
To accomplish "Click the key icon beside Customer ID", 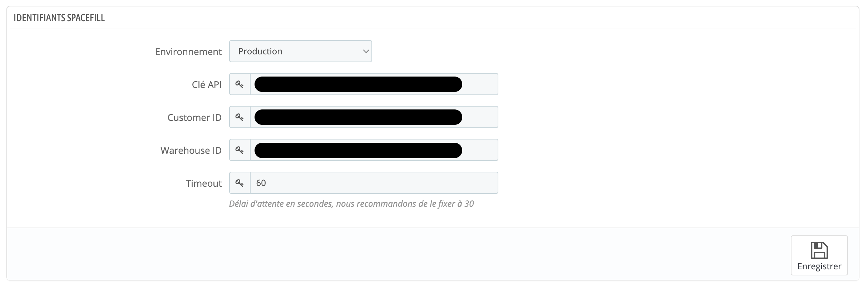I will click(240, 117).
